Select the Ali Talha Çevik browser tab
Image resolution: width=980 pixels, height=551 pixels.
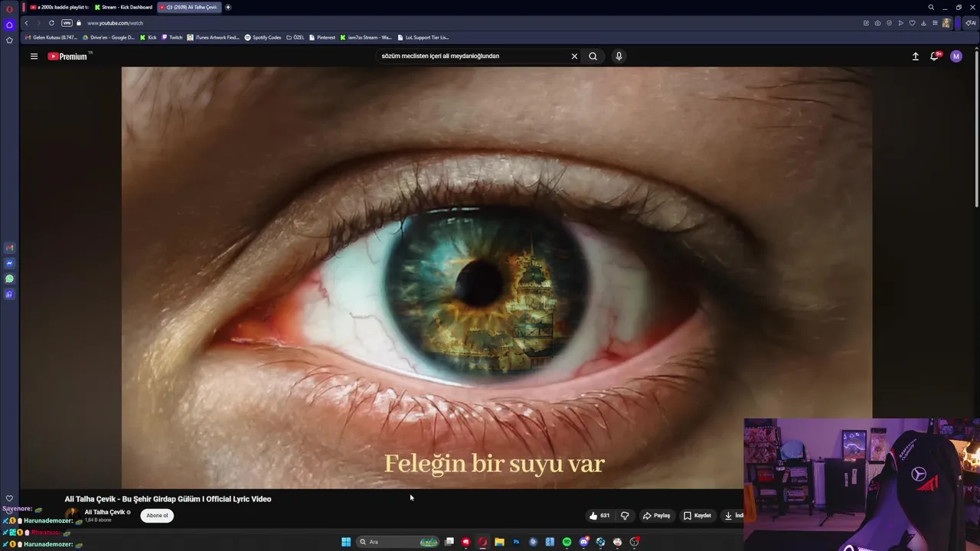point(189,7)
